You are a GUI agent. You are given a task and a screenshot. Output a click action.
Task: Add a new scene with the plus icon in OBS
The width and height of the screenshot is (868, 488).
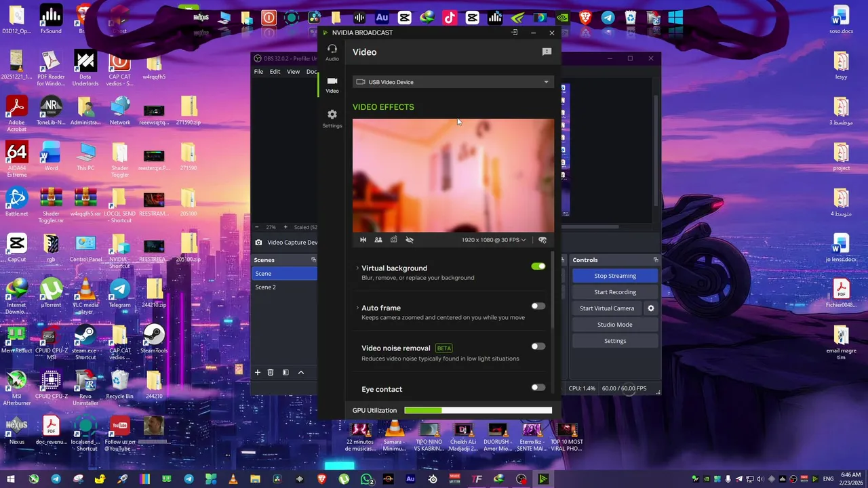pyautogui.click(x=258, y=372)
